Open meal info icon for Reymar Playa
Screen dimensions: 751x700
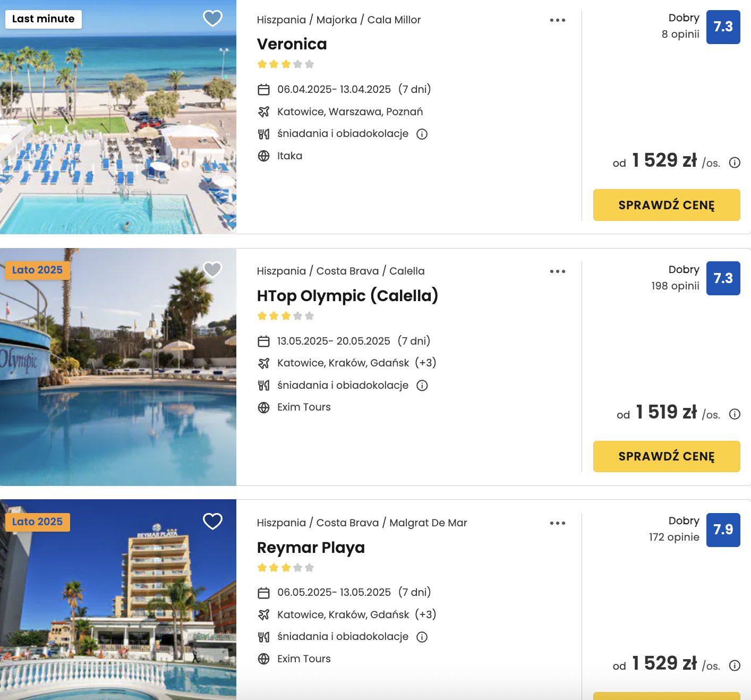point(422,637)
